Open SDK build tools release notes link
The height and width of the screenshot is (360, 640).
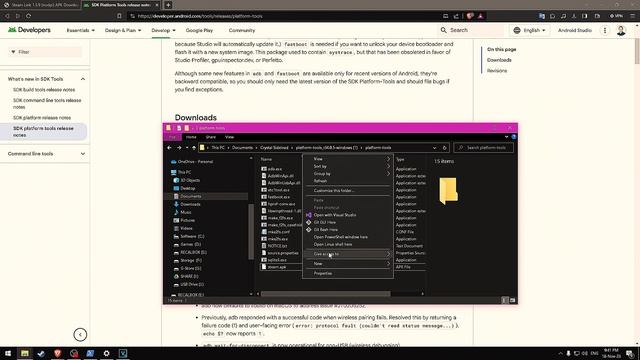click(x=44, y=90)
